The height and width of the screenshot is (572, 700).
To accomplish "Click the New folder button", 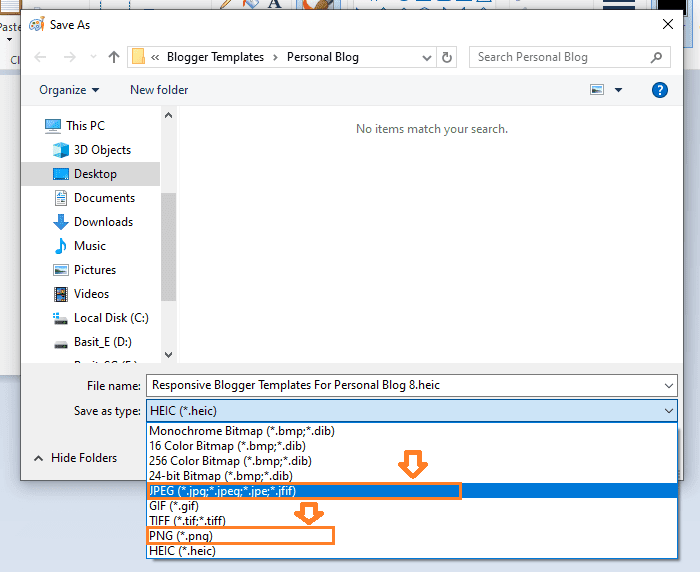I will tap(159, 90).
